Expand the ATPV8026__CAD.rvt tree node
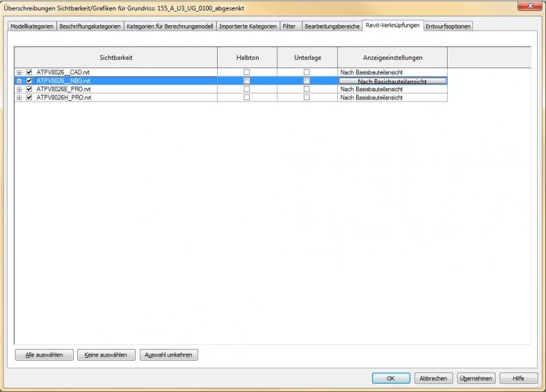The width and height of the screenshot is (546, 392). (19, 72)
